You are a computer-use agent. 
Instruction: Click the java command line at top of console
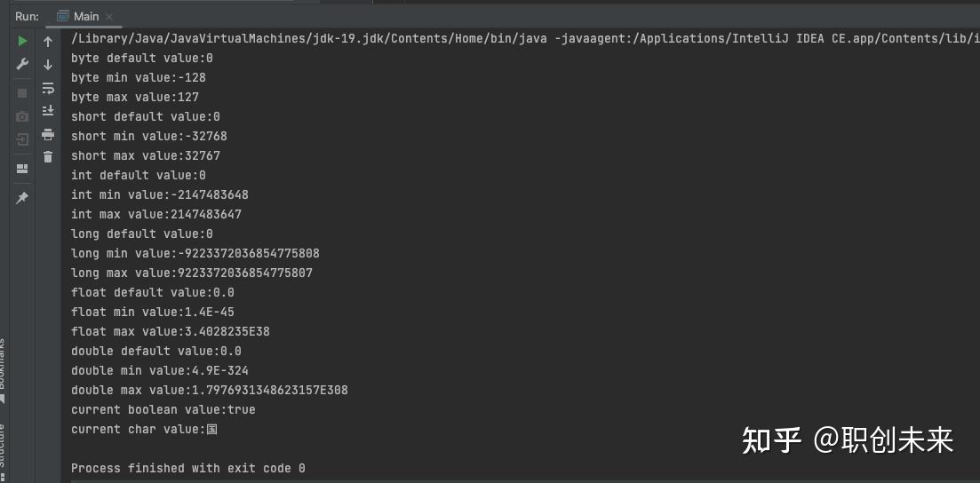(x=525, y=39)
